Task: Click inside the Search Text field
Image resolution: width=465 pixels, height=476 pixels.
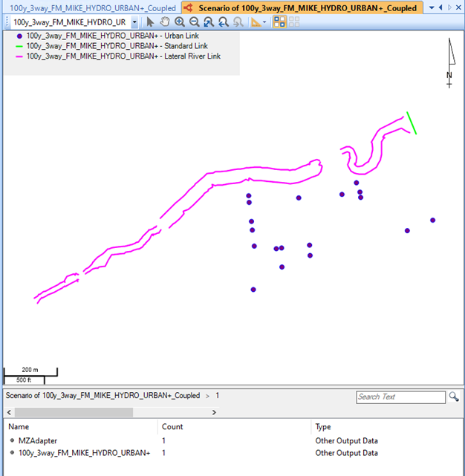Action: pyautogui.click(x=400, y=397)
